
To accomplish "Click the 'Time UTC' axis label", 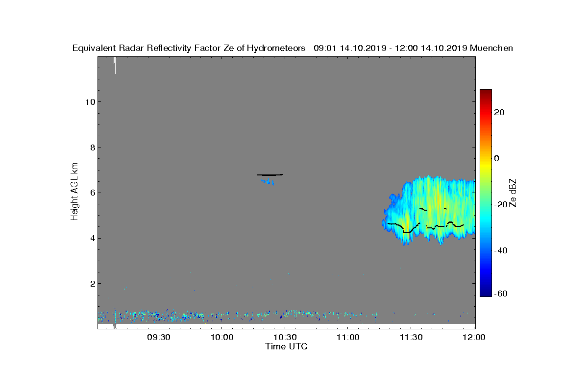I will click(286, 346).
